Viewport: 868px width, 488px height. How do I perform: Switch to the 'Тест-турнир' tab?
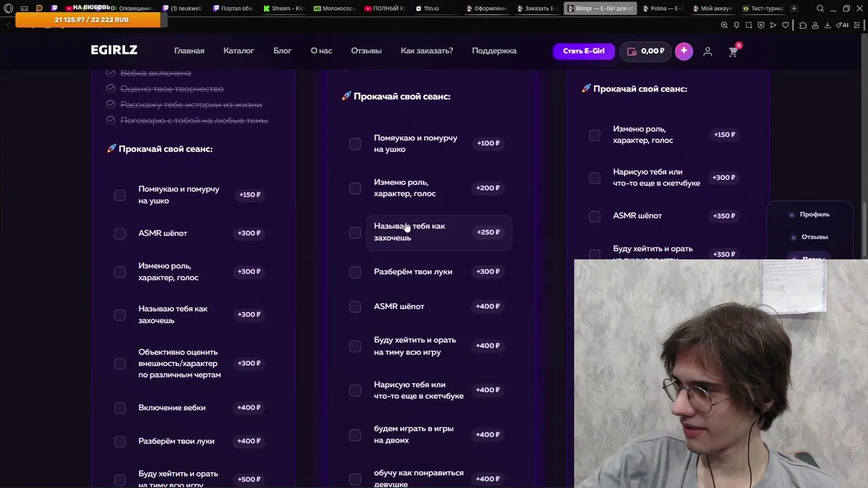pyautogui.click(x=762, y=9)
